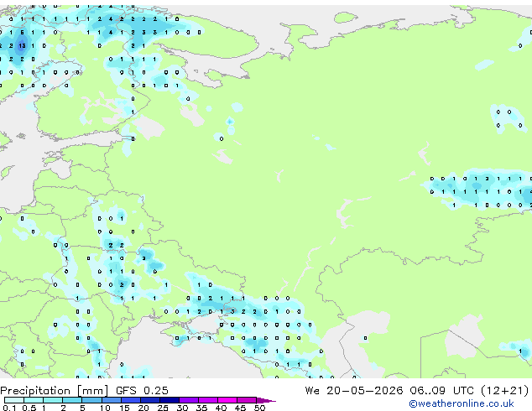
Task: Click legend scale label '50'
Action: coord(260,408)
